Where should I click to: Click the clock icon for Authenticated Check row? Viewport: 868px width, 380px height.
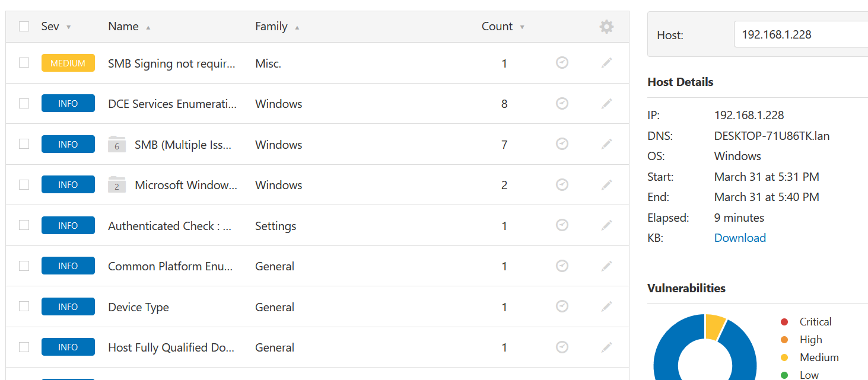(562, 225)
